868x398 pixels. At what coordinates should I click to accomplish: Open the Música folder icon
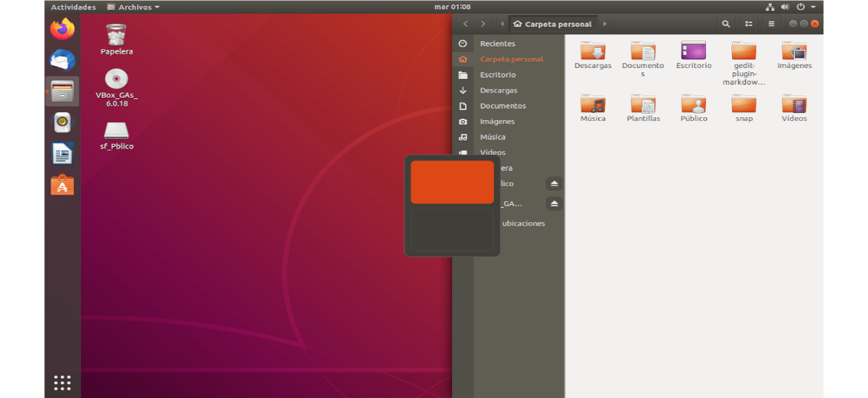tap(592, 105)
